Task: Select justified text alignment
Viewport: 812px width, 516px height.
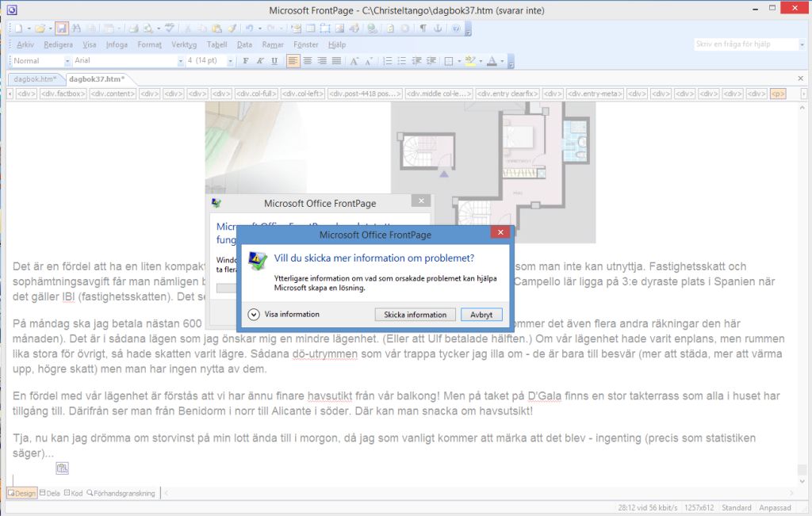Action: tap(336, 60)
